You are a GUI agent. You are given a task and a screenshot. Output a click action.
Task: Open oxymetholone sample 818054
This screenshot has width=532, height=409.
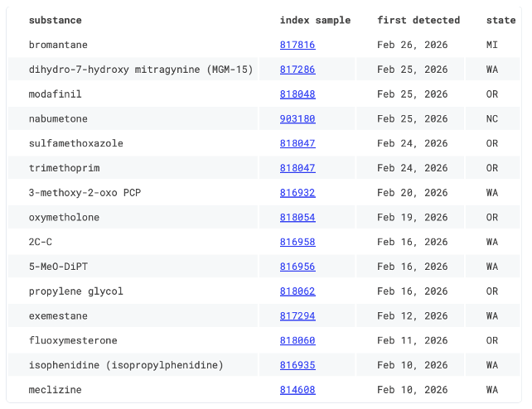(297, 218)
